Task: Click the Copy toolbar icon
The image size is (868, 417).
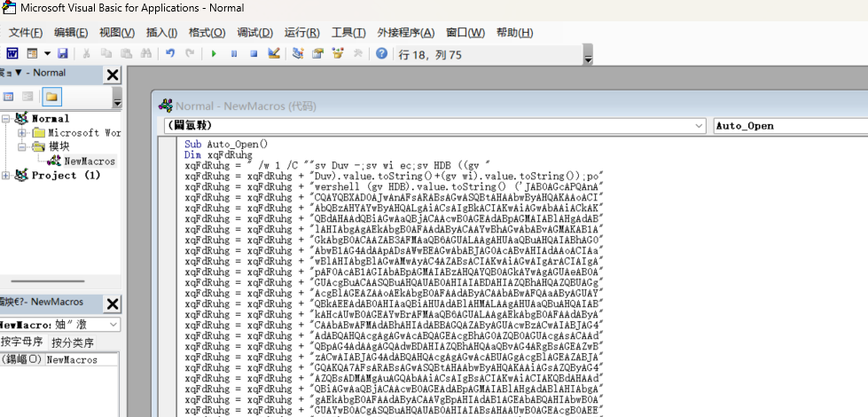Action: point(106,54)
